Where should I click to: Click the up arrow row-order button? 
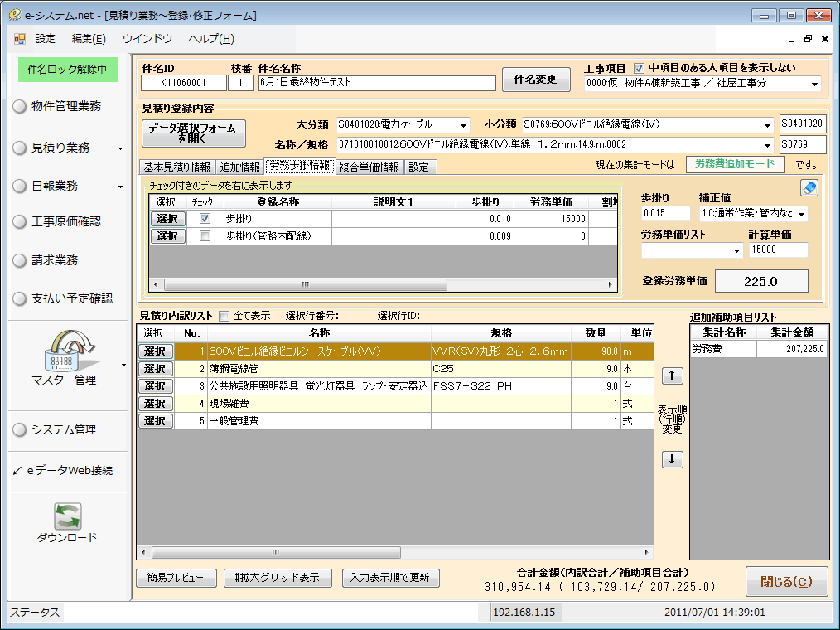click(673, 376)
